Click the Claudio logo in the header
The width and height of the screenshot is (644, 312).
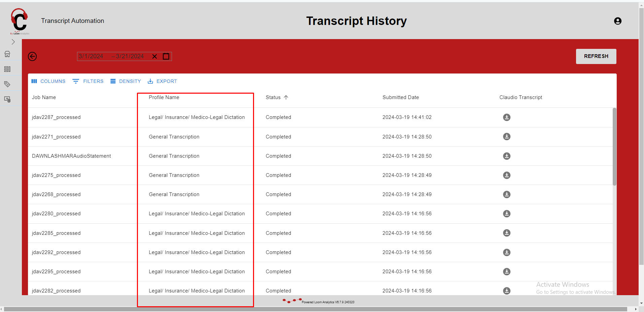pos(20,21)
